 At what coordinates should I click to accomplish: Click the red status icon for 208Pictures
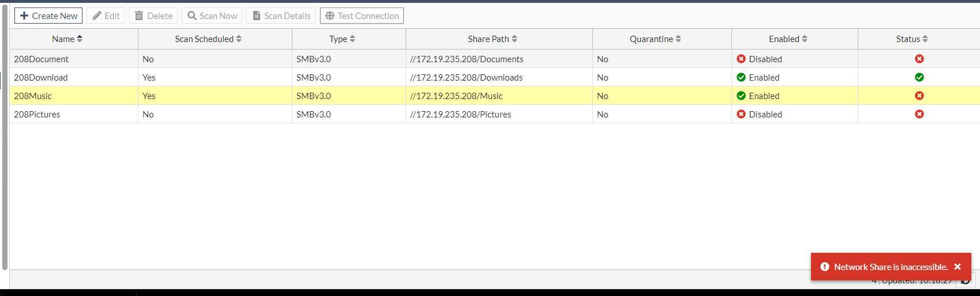[919, 114]
